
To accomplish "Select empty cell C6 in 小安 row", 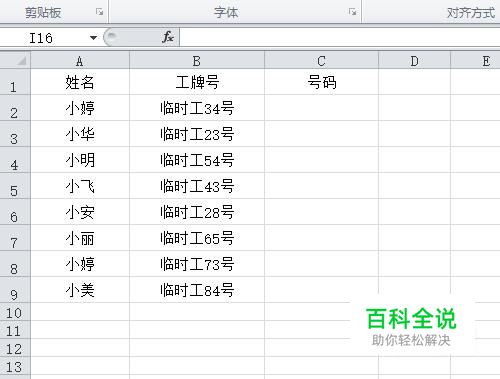I will click(x=321, y=212).
